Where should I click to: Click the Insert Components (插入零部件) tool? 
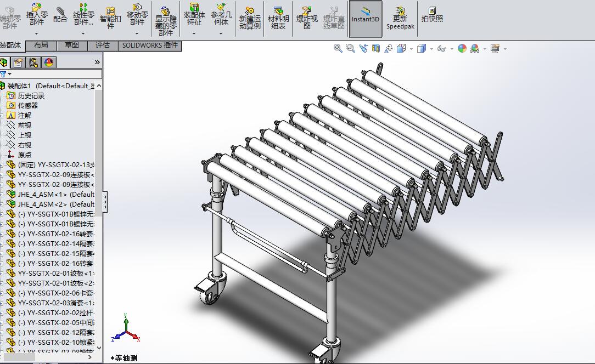coord(37,14)
